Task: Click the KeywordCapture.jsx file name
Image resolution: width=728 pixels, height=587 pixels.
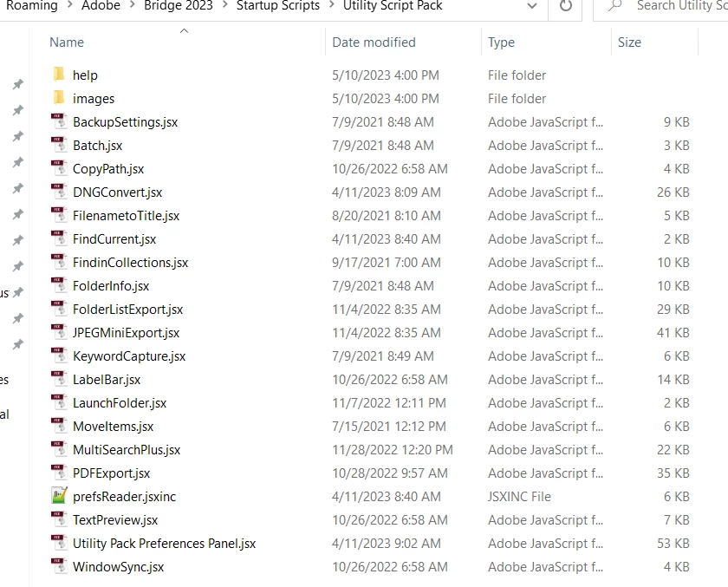Action: pyautogui.click(x=129, y=356)
